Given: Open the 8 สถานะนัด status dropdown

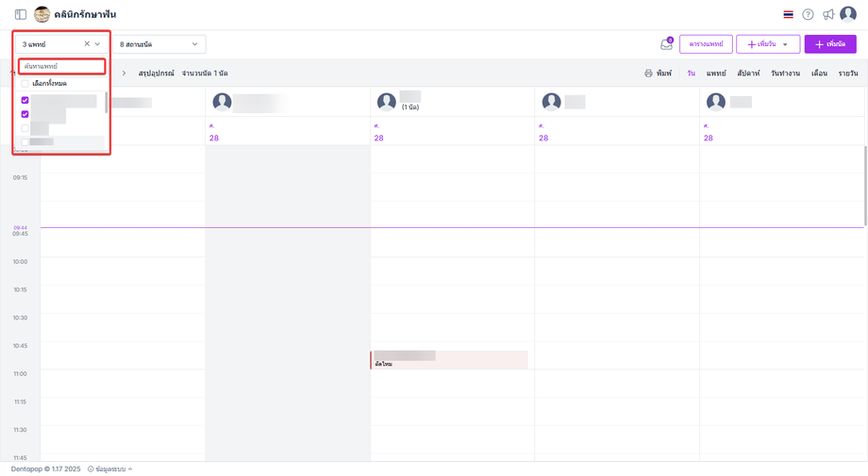Looking at the screenshot, I should 159,44.
